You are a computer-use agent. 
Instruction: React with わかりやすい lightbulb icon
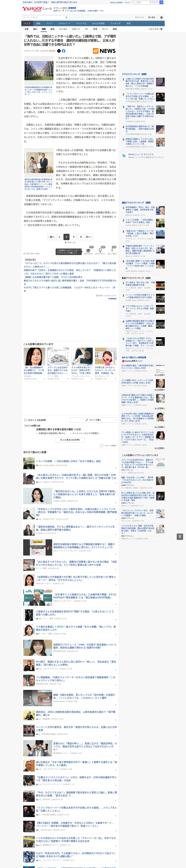pos(100,251)
